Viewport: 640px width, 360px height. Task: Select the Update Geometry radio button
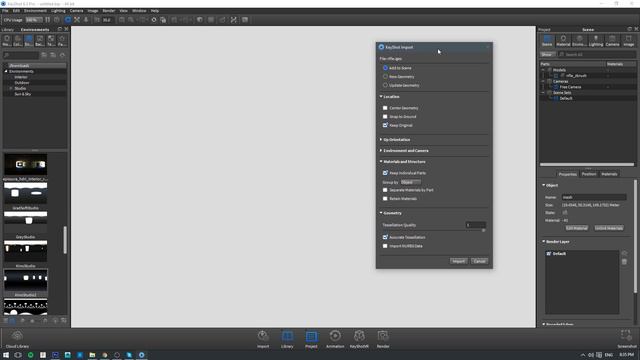(385, 85)
